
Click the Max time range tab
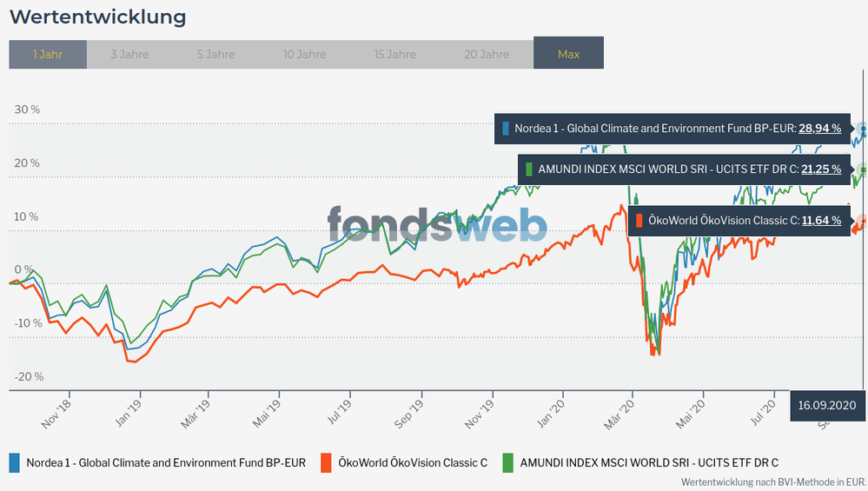coord(568,54)
